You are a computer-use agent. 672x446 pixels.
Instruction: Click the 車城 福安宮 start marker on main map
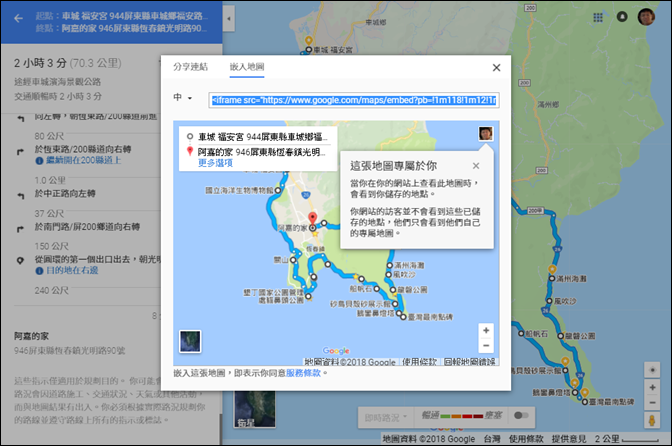(x=309, y=50)
